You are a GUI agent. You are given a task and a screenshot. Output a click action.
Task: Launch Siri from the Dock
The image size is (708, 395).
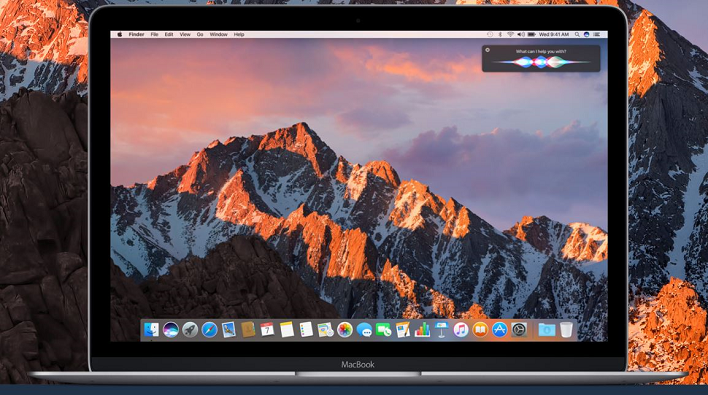171,330
